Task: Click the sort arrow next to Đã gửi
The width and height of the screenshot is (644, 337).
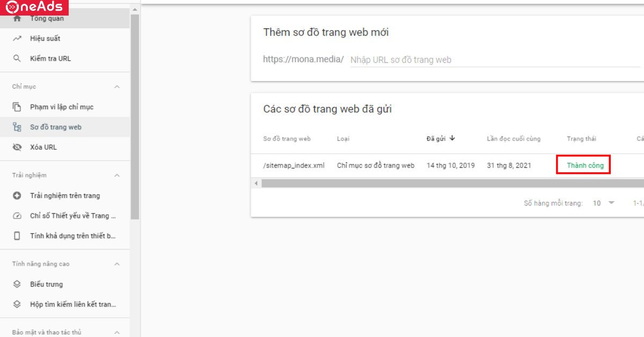Action: (x=452, y=138)
